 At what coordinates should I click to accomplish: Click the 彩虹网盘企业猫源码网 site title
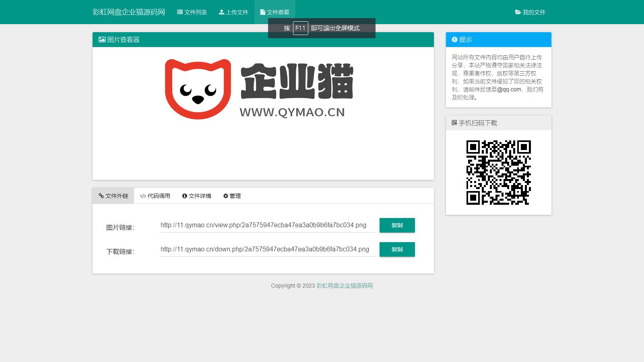click(129, 12)
